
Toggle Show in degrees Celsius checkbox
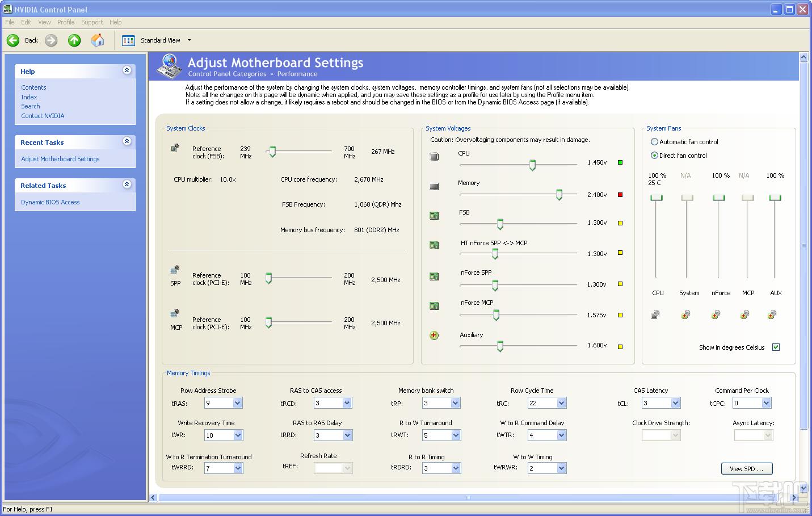[776, 347]
